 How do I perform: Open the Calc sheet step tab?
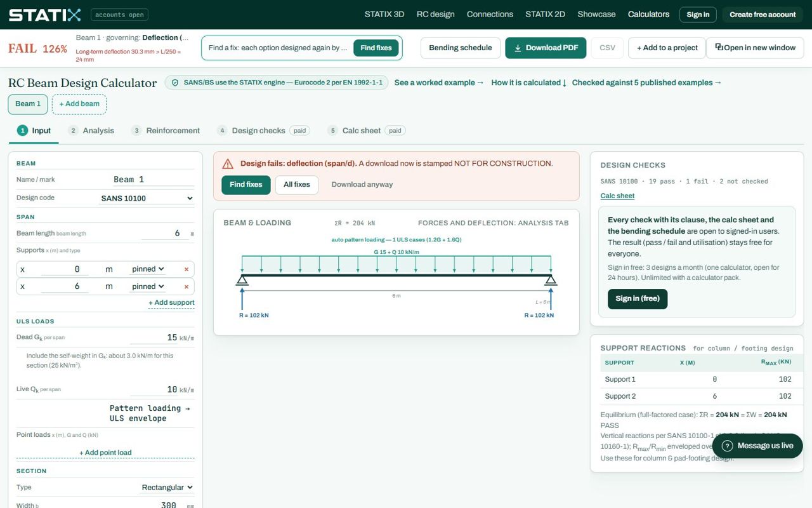point(367,131)
